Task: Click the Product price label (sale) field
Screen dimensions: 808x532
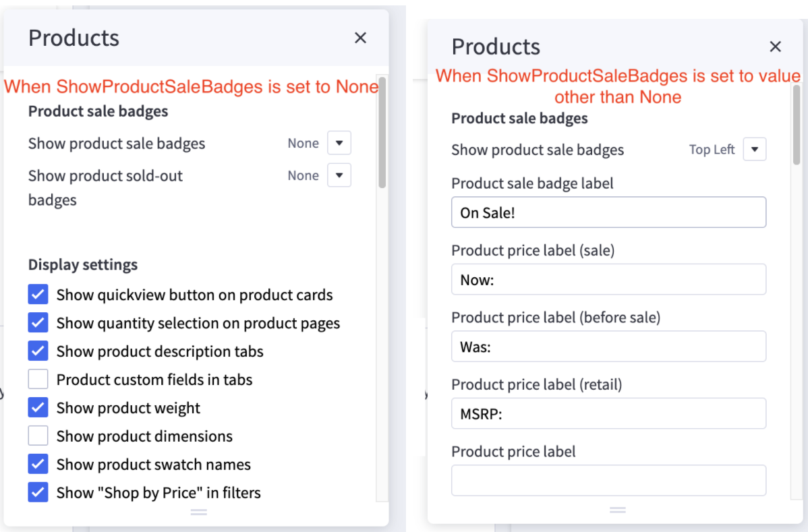Action: pyautogui.click(x=608, y=279)
